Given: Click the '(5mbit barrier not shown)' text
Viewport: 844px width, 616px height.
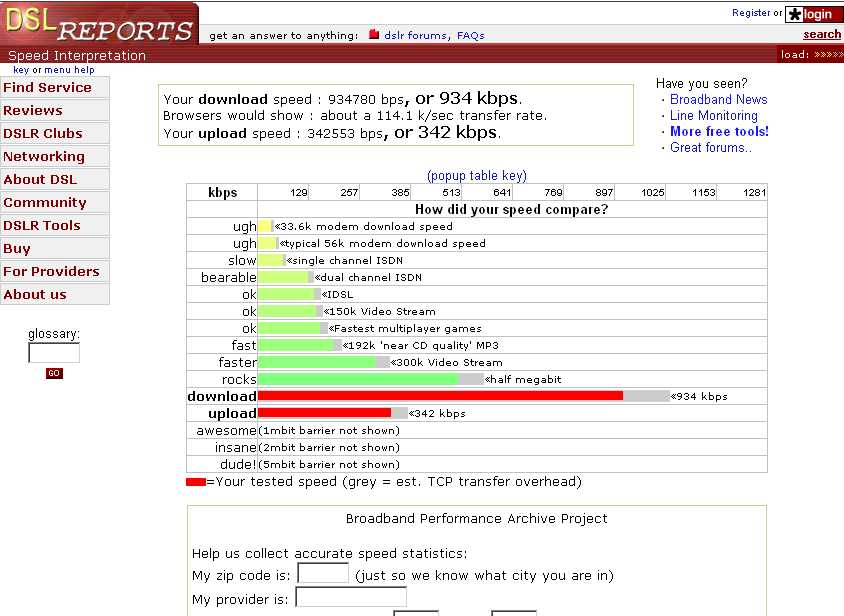Looking at the screenshot, I should [x=329, y=464].
